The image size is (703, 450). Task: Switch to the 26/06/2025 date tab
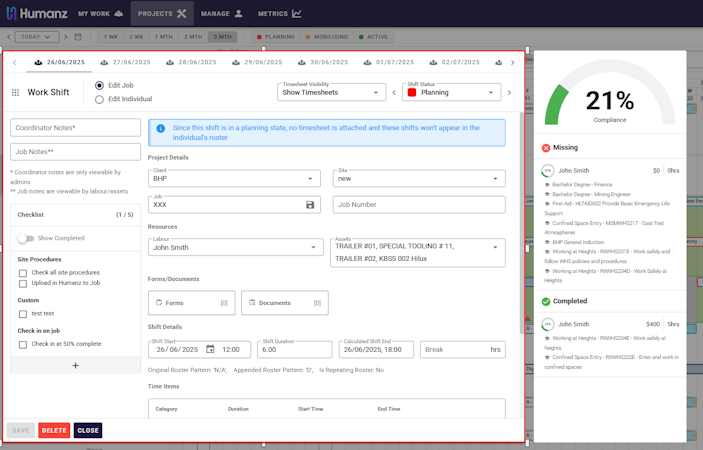[60, 62]
